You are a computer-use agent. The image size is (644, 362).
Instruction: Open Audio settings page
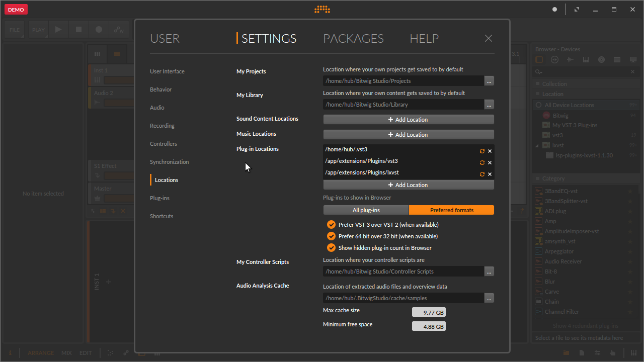157,108
